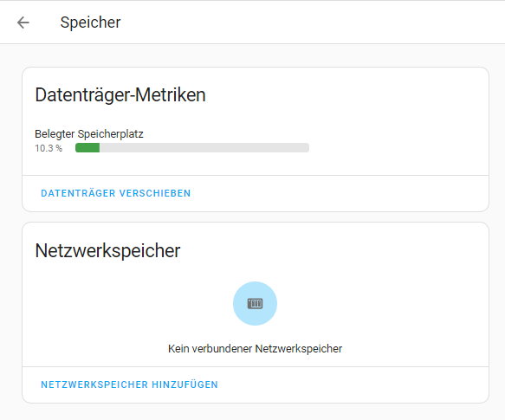The height and width of the screenshot is (420, 505).
Task: Open the DATENTRÄGER VERSCHIEBEN action
Action: click(x=115, y=193)
